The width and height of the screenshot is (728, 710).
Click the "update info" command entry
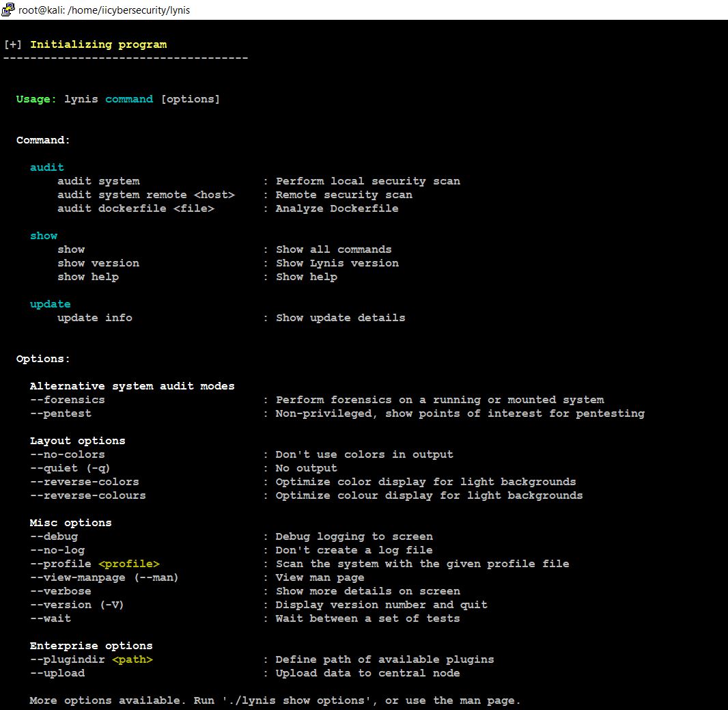coord(94,317)
